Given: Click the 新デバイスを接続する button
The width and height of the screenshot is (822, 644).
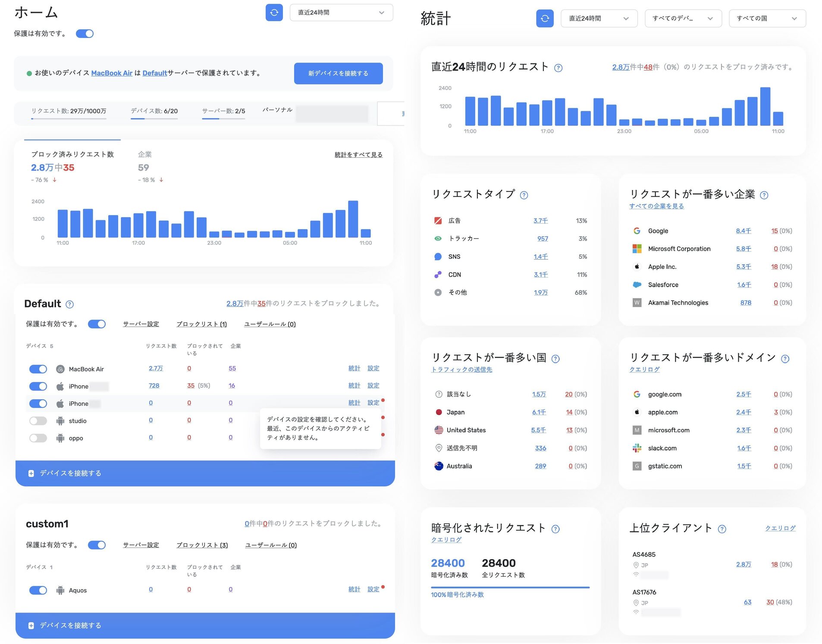Looking at the screenshot, I should point(338,73).
